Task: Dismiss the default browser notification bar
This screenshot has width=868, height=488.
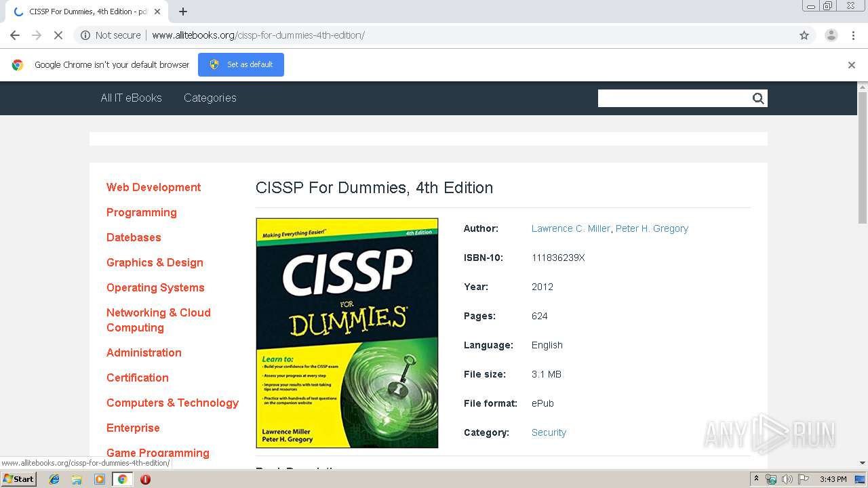Action: (x=852, y=65)
